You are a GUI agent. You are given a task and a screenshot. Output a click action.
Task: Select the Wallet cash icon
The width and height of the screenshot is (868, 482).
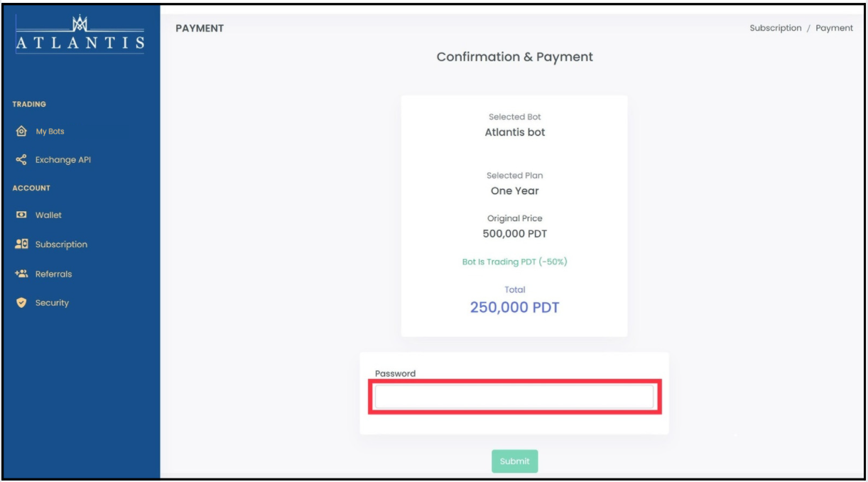tap(21, 215)
